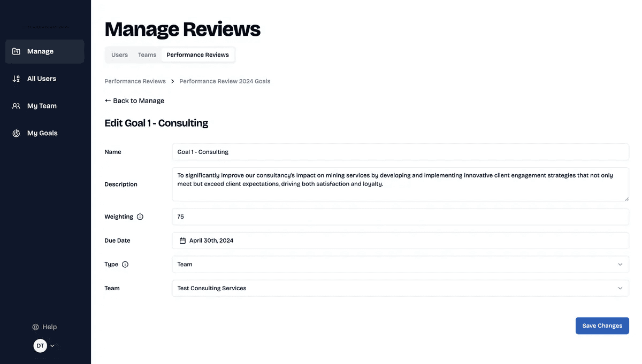Click the My Goals target icon
Viewport: 642px width, 364px height.
pyautogui.click(x=16, y=133)
